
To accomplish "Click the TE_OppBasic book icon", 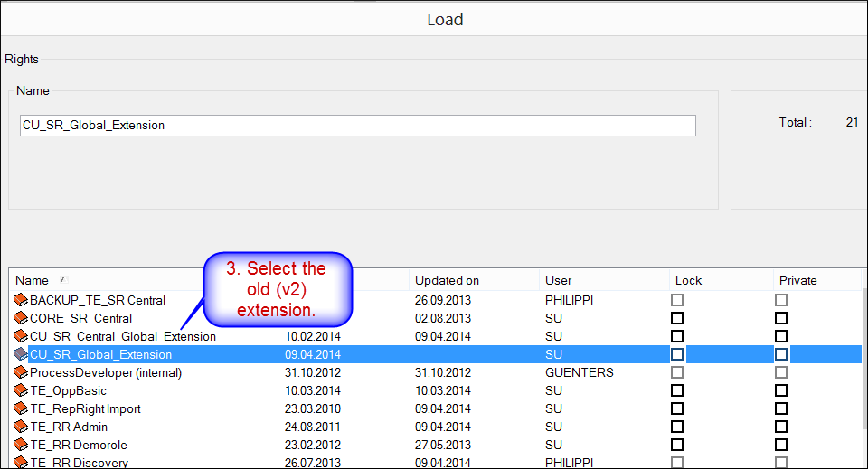I will pyautogui.click(x=20, y=390).
